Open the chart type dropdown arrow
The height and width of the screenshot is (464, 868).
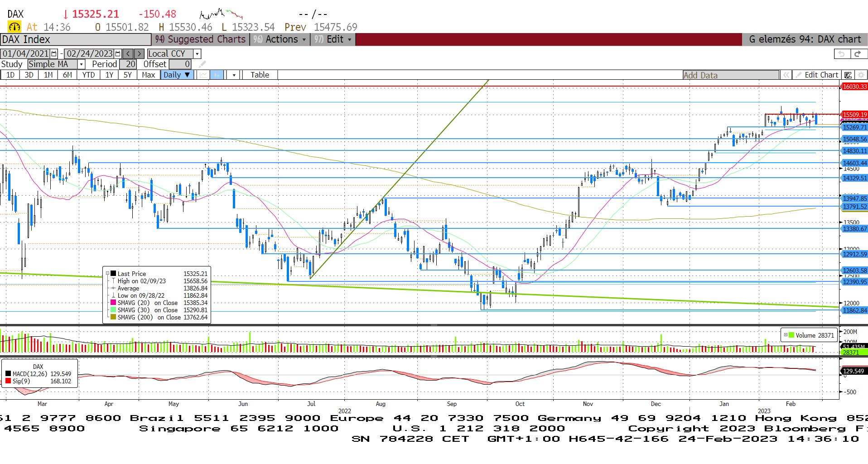coord(234,75)
